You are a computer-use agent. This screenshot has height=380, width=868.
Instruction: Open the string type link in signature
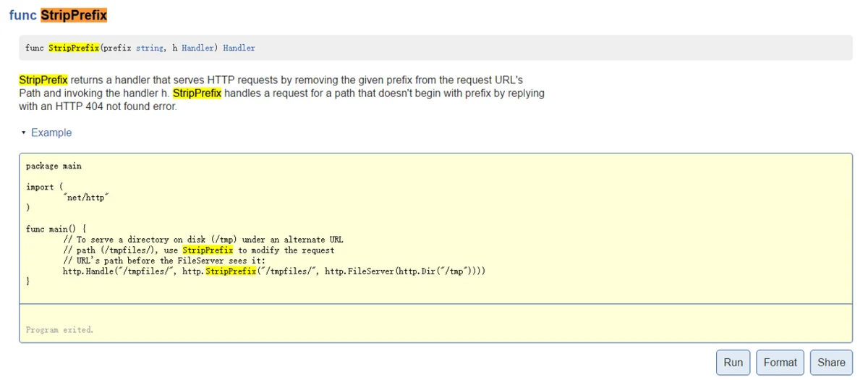point(150,48)
